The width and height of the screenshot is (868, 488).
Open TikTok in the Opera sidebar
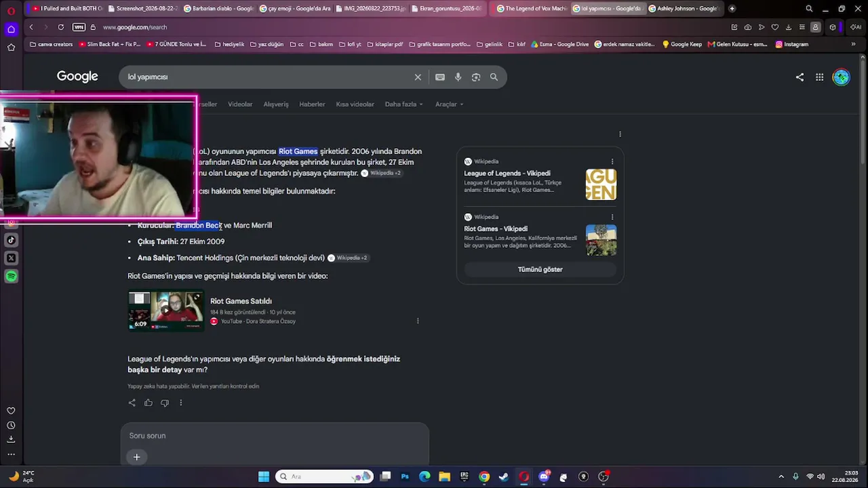[x=11, y=240]
